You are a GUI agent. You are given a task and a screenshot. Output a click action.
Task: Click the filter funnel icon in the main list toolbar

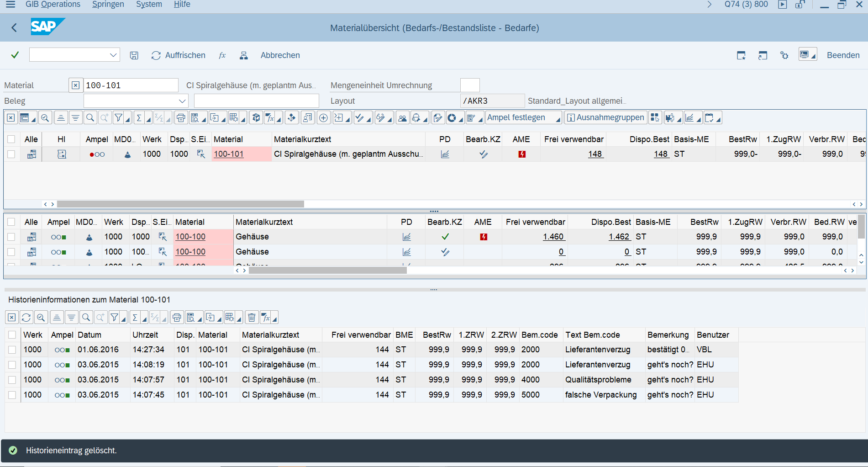pos(119,118)
